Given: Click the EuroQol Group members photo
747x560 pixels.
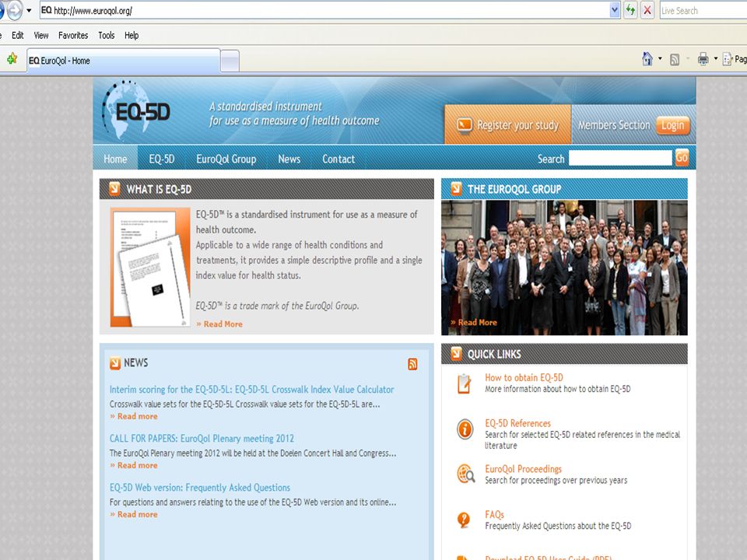Looking at the screenshot, I should 564,267.
